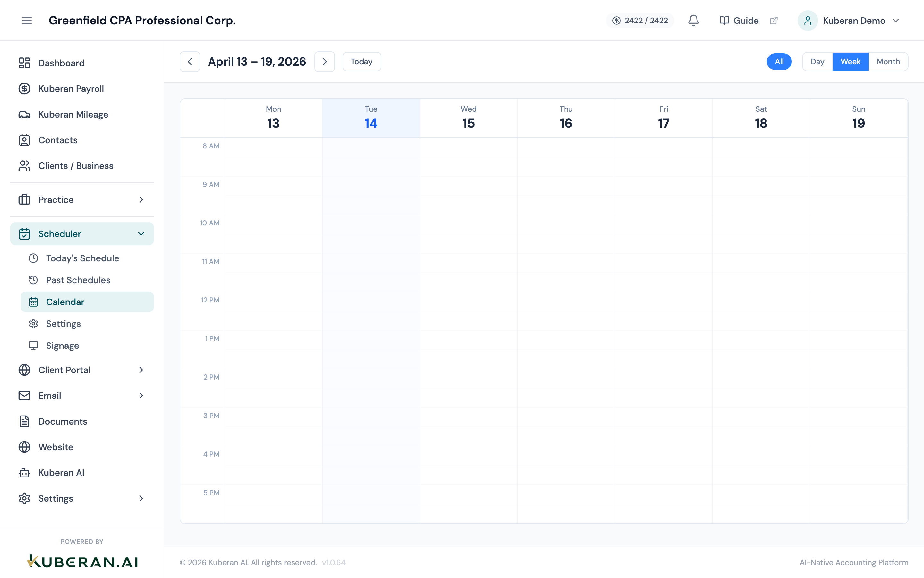Click the Scheduler Settings gear icon
Screen dimensions: 924x578
coord(33,323)
